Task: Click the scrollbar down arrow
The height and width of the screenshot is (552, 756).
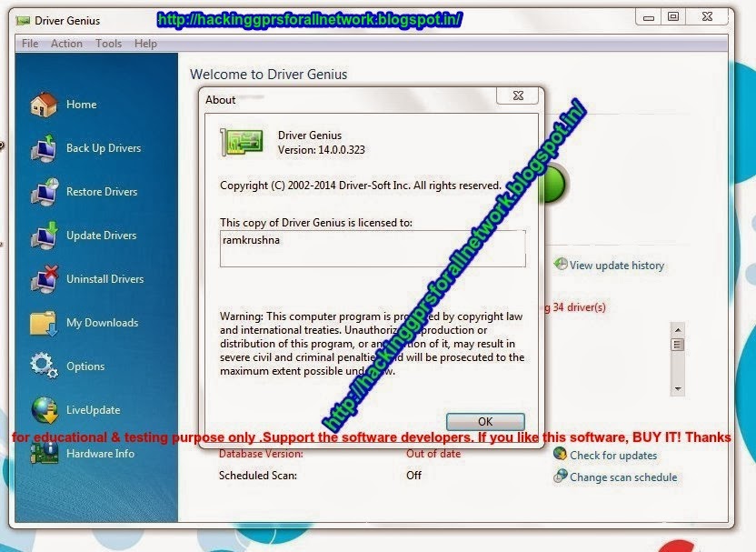Action: pos(678,389)
